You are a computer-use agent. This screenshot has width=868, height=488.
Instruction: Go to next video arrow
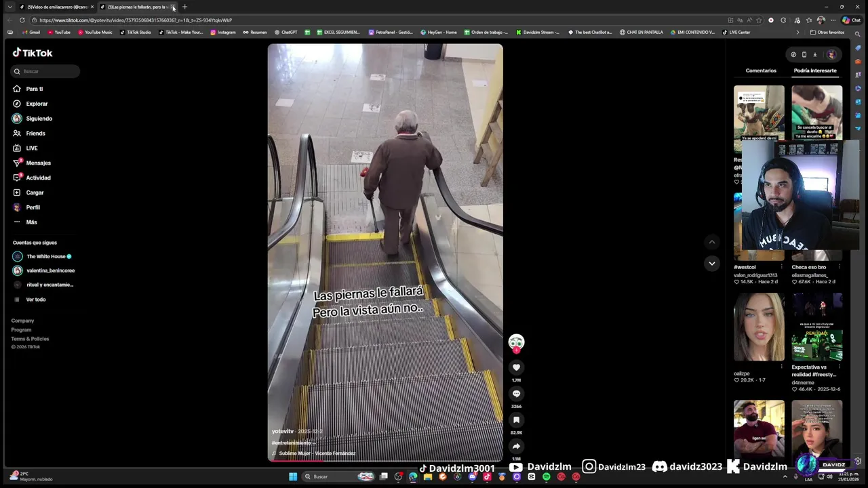coord(711,263)
